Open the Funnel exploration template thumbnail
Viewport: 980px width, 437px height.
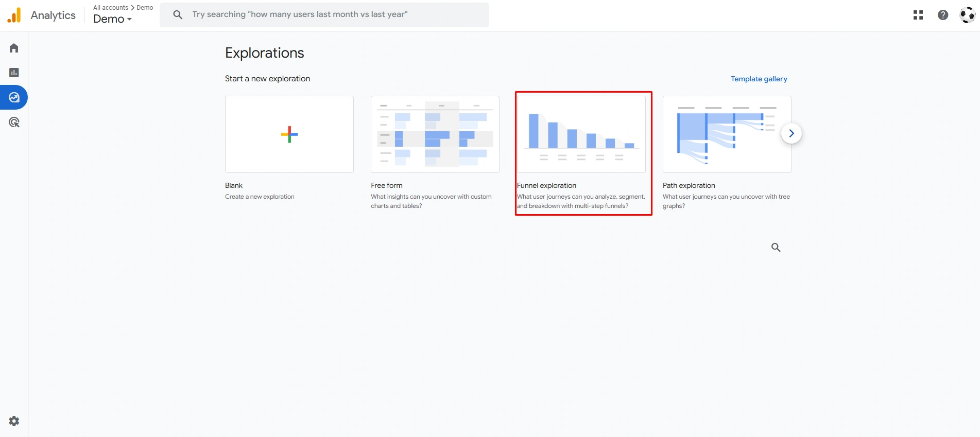coord(581,134)
